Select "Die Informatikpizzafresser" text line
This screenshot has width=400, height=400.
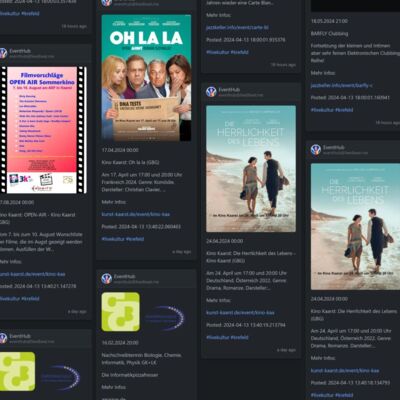coord(130,375)
